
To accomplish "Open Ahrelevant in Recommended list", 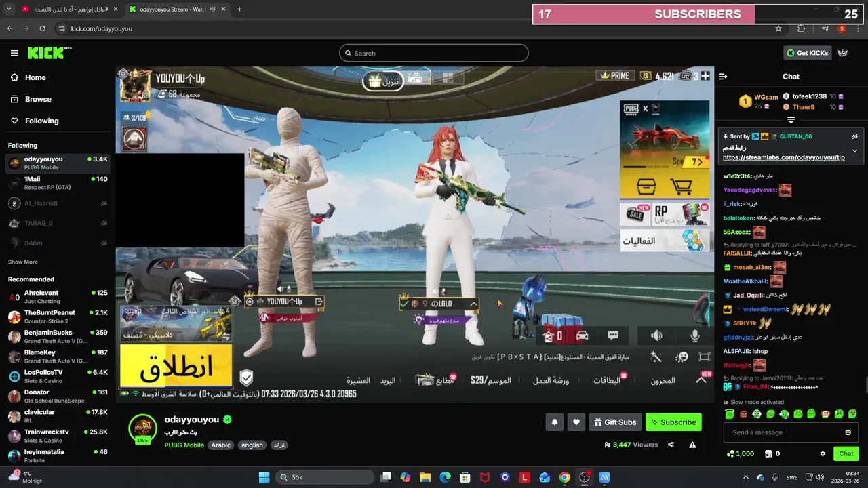I will pyautogui.click(x=58, y=297).
